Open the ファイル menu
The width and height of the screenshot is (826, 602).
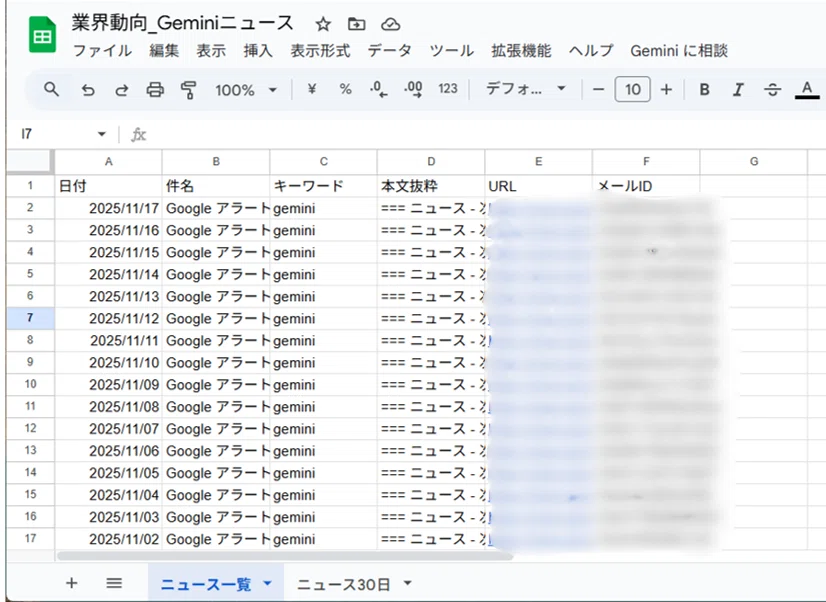102,51
